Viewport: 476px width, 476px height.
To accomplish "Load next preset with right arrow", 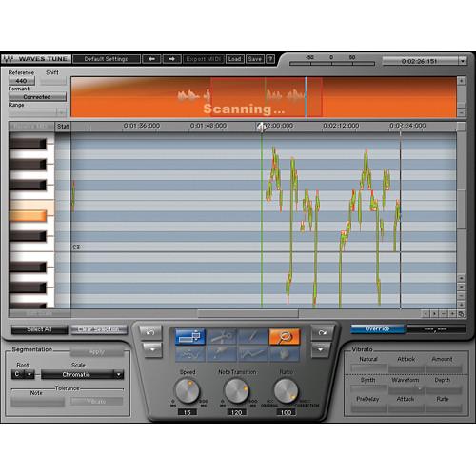I will [x=171, y=59].
